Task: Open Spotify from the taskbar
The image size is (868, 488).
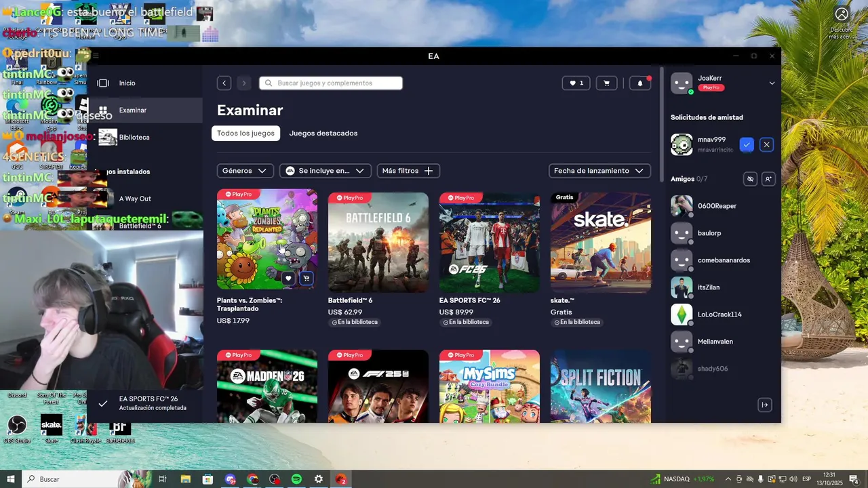Action: [296, 479]
